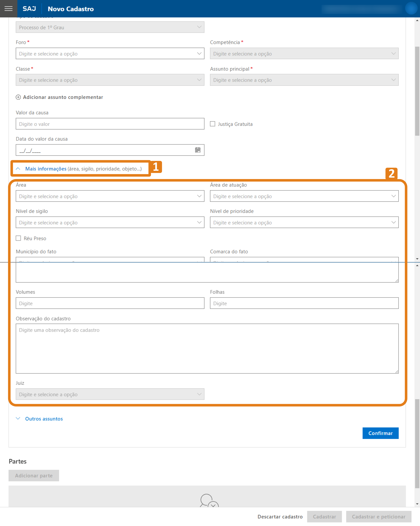Open the calendar date picker icon
Screen dimensions: 420x526
(x=198, y=150)
